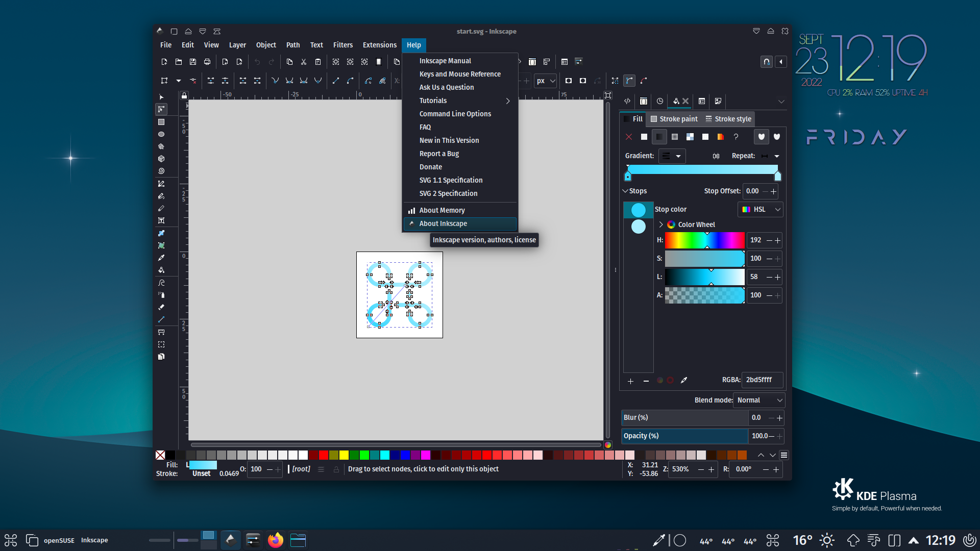Image resolution: width=980 pixels, height=551 pixels.
Task: Add a new gradient stop (plus)
Action: pos(631,381)
